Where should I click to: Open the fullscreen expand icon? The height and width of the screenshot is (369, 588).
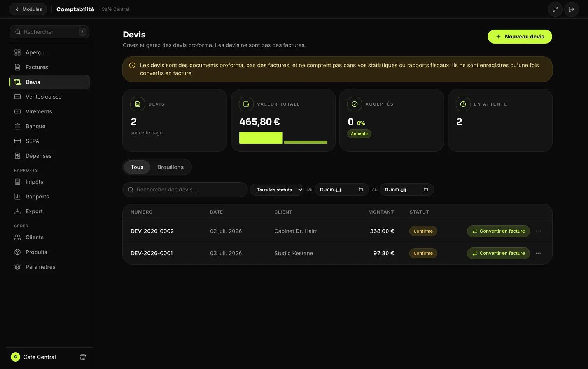(555, 9)
